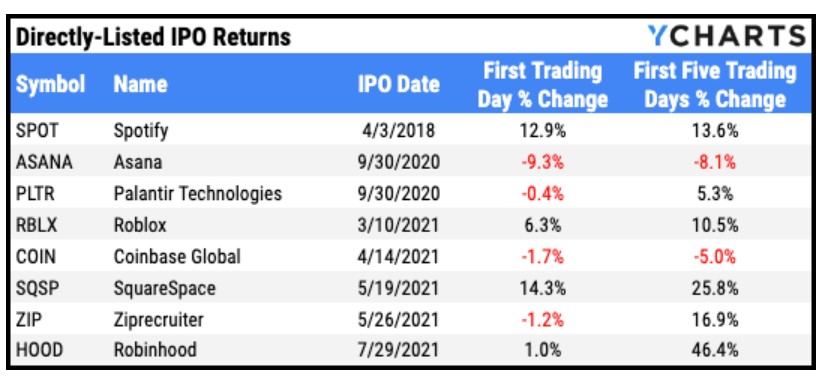Click First Trading Day % Change header
The height and width of the screenshot is (378, 827).
click(543, 84)
